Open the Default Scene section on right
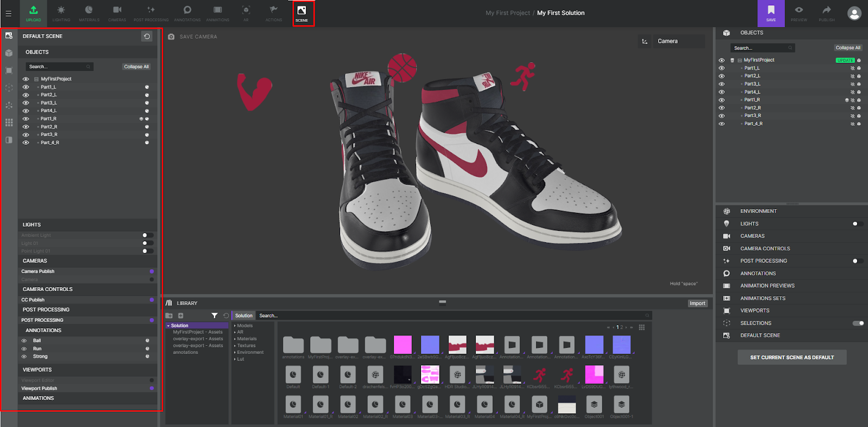The width and height of the screenshot is (868, 427). click(792, 335)
